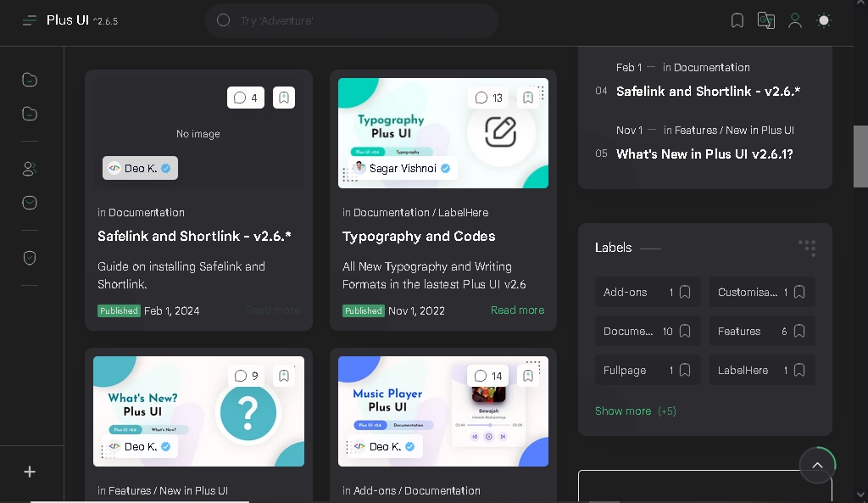Open the hamburger navigation menu
This screenshot has height=503, width=868.
(x=30, y=20)
